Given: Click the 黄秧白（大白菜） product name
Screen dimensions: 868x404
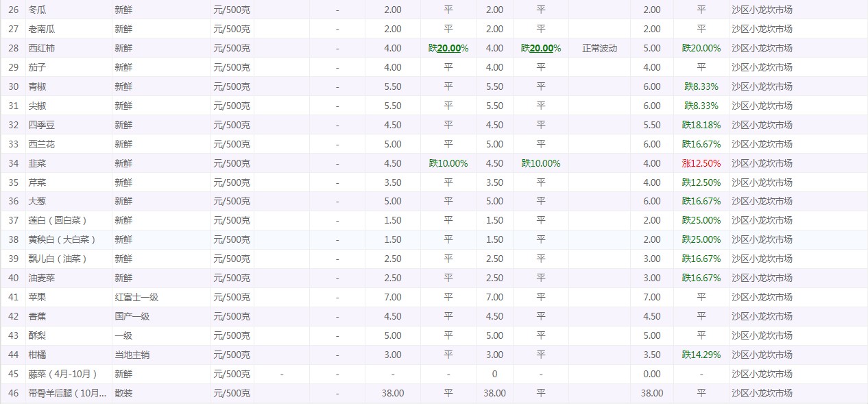Looking at the screenshot, I should point(62,240).
